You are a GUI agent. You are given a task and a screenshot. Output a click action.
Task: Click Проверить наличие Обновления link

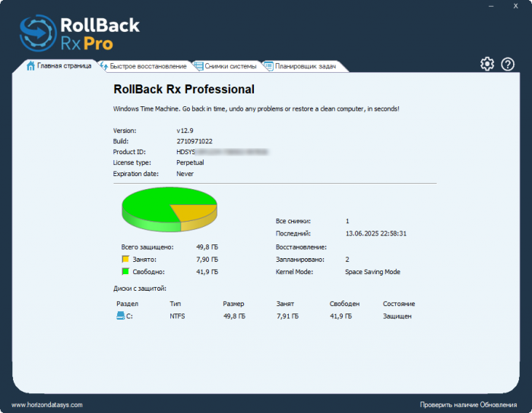pos(468,405)
